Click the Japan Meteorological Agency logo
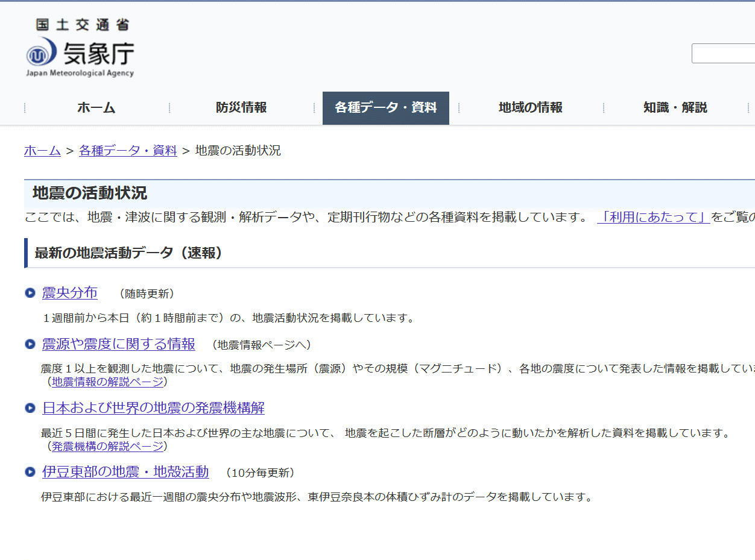This screenshot has height=560, width=755. pyautogui.click(x=80, y=48)
